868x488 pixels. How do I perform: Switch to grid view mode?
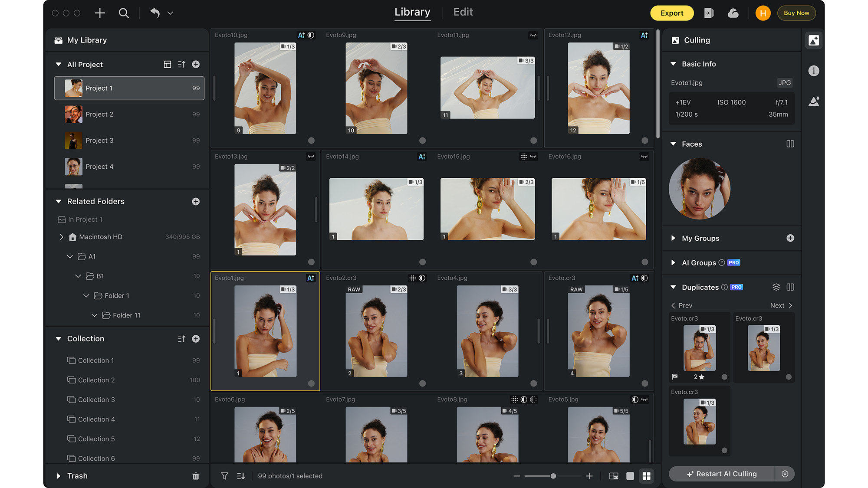646,476
